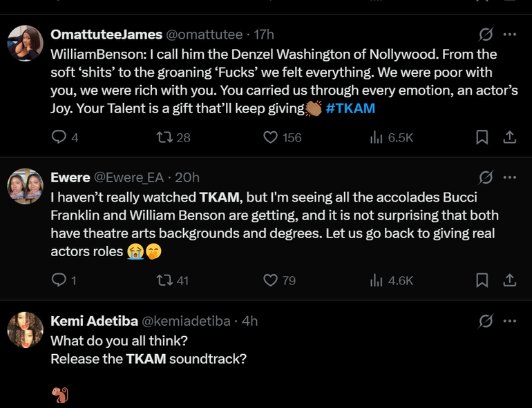The height and width of the screenshot is (408, 532).
Task: Open more options menu on Ewere's tweet
Action: pyautogui.click(x=509, y=177)
